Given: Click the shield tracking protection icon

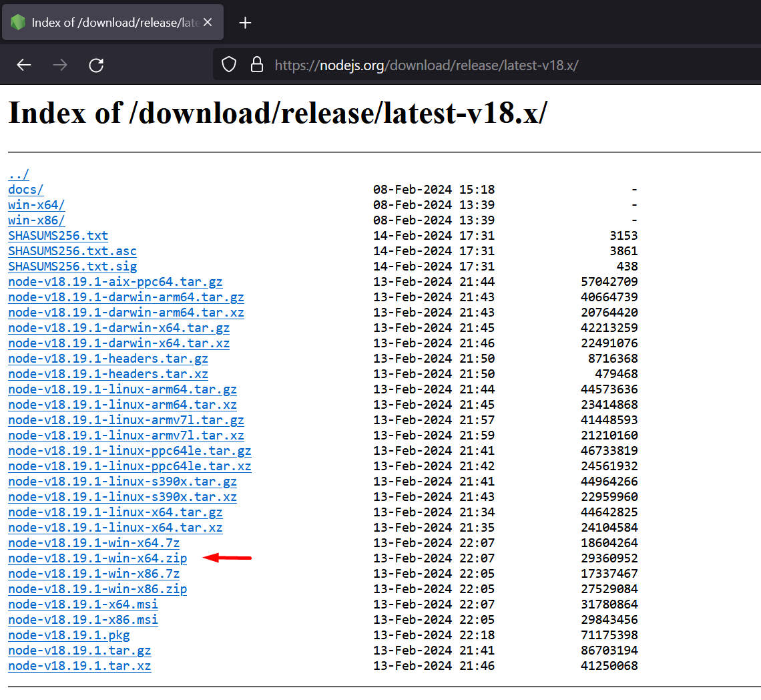Looking at the screenshot, I should (x=229, y=65).
